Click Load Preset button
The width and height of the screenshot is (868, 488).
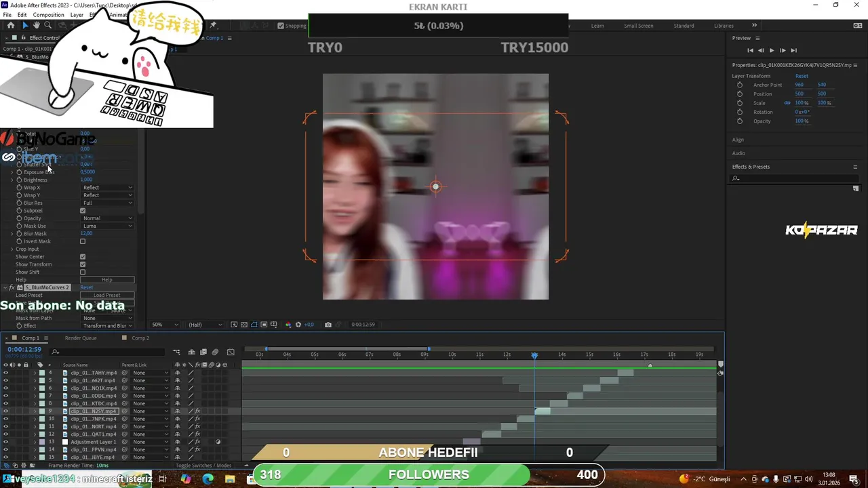(107, 296)
